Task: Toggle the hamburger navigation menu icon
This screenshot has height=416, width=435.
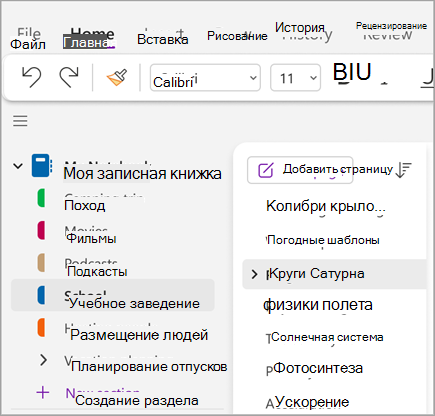Action: [x=20, y=120]
